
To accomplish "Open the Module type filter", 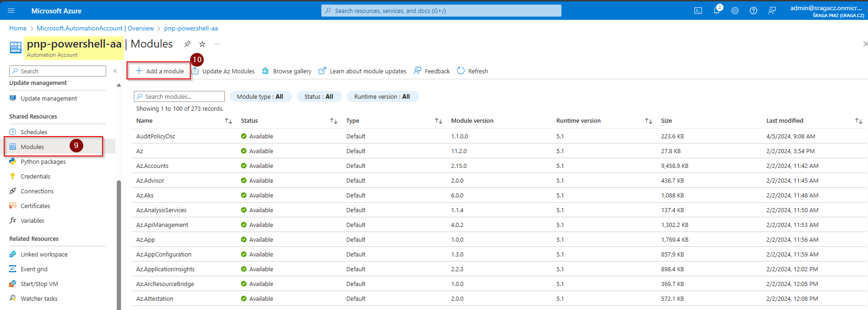I will 260,96.
